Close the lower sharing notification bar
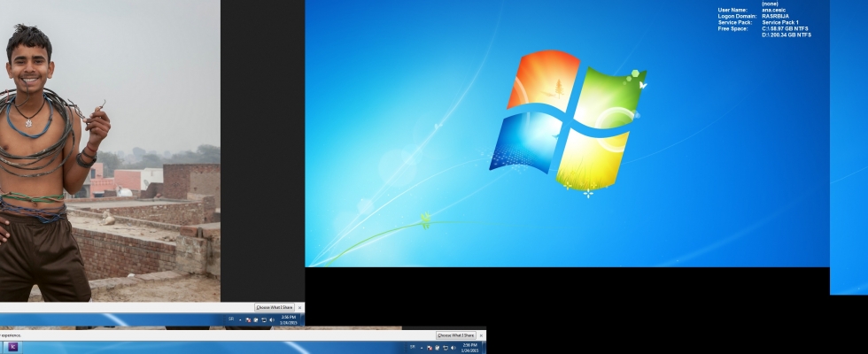Image resolution: width=868 pixels, height=354 pixels. pyautogui.click(x=481, y=335)
